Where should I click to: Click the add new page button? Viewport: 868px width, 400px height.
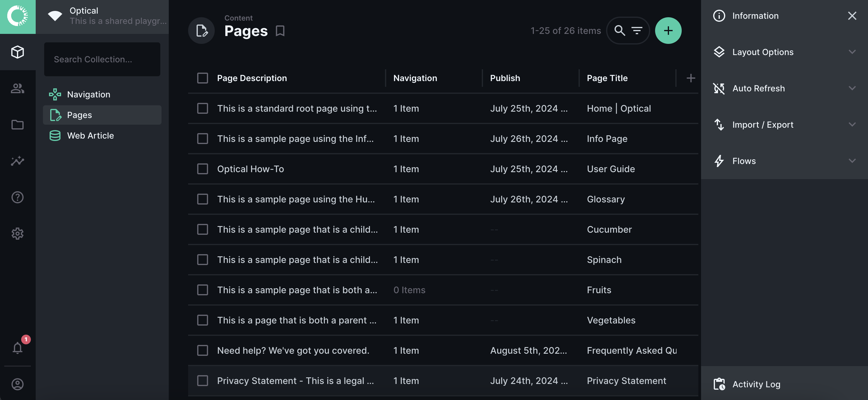click(668, 31)
